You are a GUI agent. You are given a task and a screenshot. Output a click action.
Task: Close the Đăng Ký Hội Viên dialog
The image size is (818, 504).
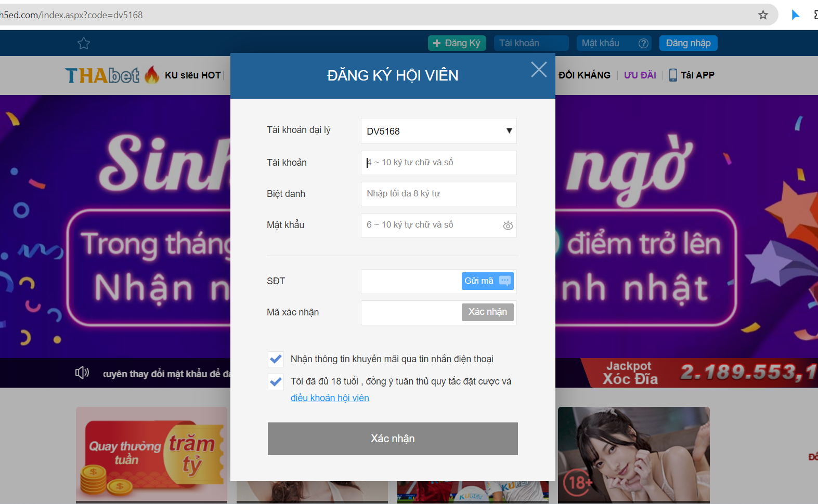pos(539,69)
